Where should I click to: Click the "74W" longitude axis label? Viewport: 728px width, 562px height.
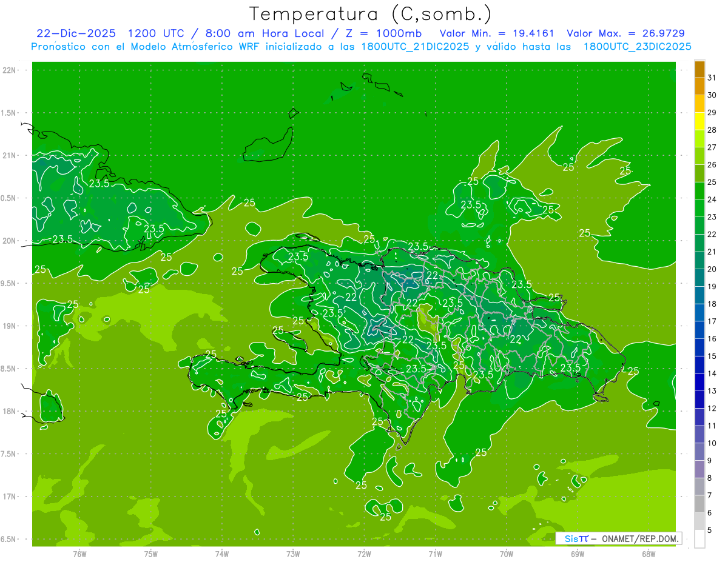pos(222,554)
